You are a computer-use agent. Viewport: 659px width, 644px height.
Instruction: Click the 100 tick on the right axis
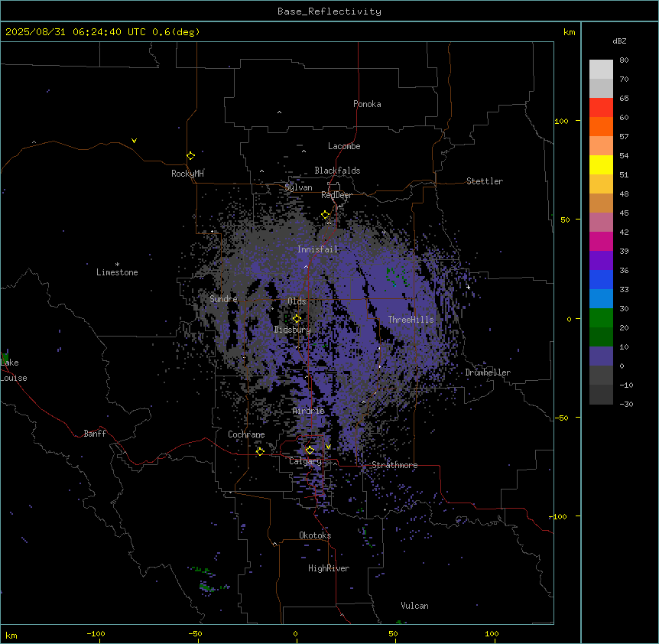coord(561,121)
